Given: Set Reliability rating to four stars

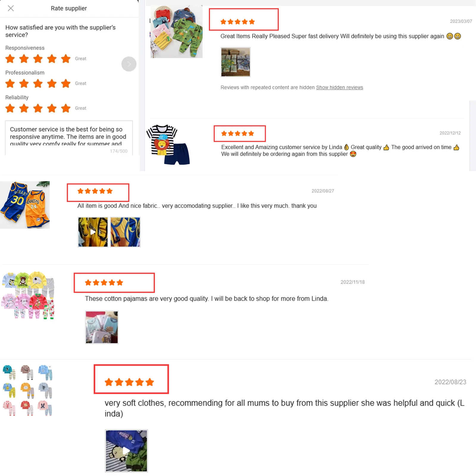Looking at the screenshot, I should pos(52,108).
